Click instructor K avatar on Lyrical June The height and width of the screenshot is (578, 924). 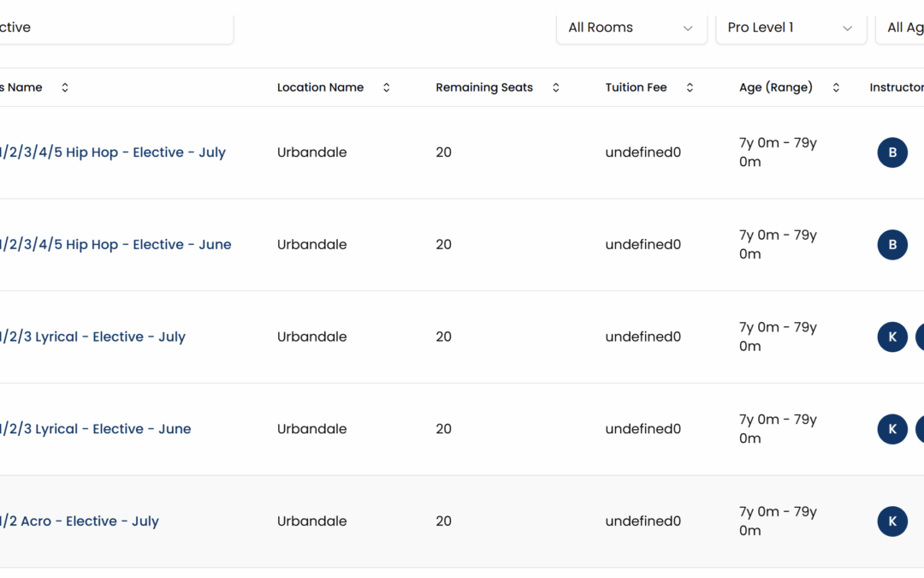pos(891,429)
